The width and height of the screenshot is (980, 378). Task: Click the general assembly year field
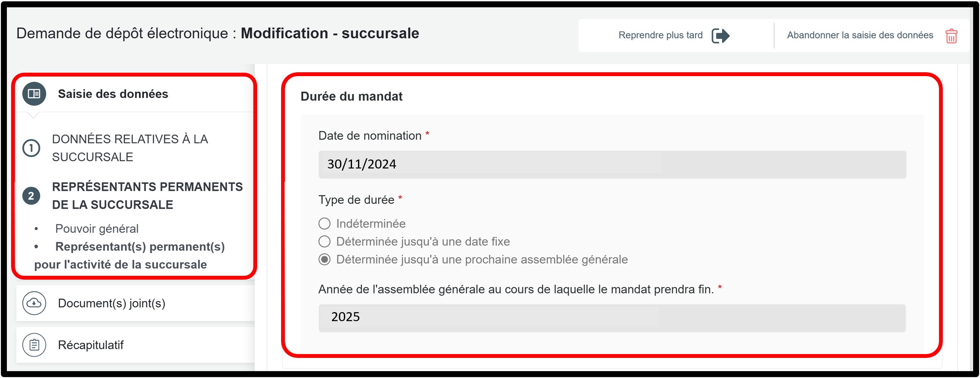pos(612,318)
